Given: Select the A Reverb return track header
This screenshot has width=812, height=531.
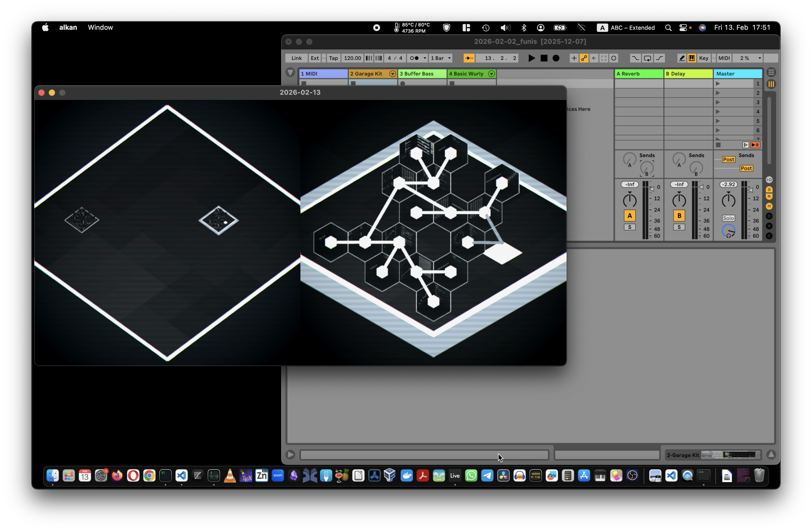Looking at the screenshot, I should pyautogui.click(x=638, y=74).
